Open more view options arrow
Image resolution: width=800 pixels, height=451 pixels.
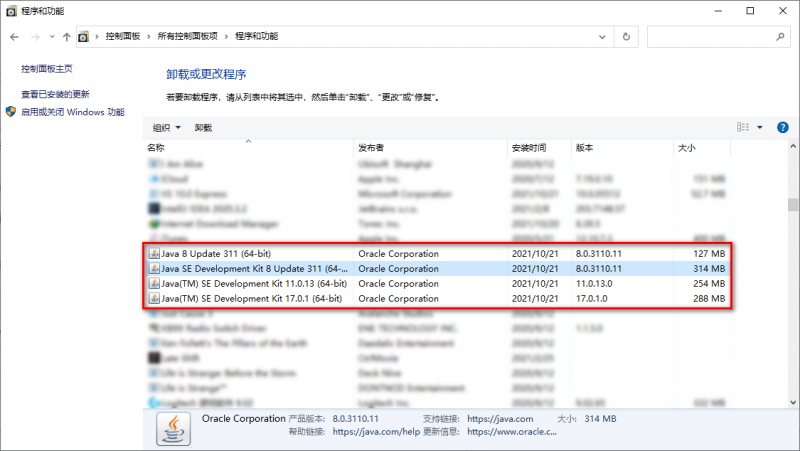tap(760, 128)
